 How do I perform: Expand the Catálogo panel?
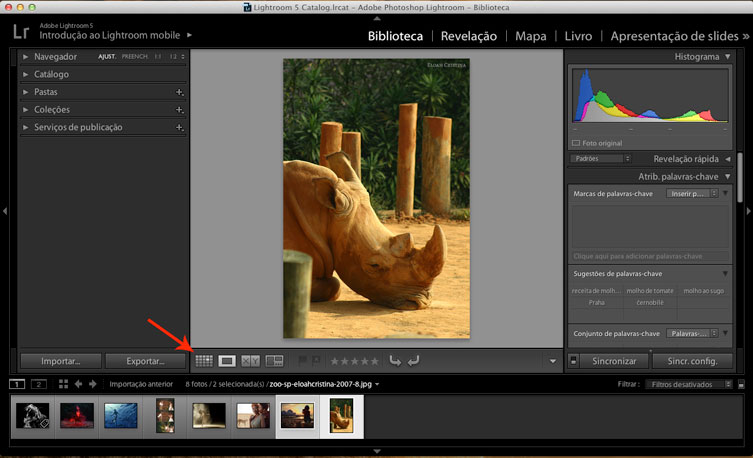click(x=51, y=74)
